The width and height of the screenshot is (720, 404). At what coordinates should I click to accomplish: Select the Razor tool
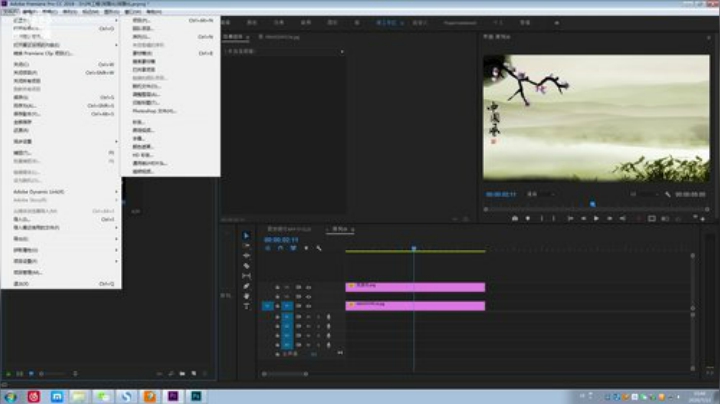[246, 266]
